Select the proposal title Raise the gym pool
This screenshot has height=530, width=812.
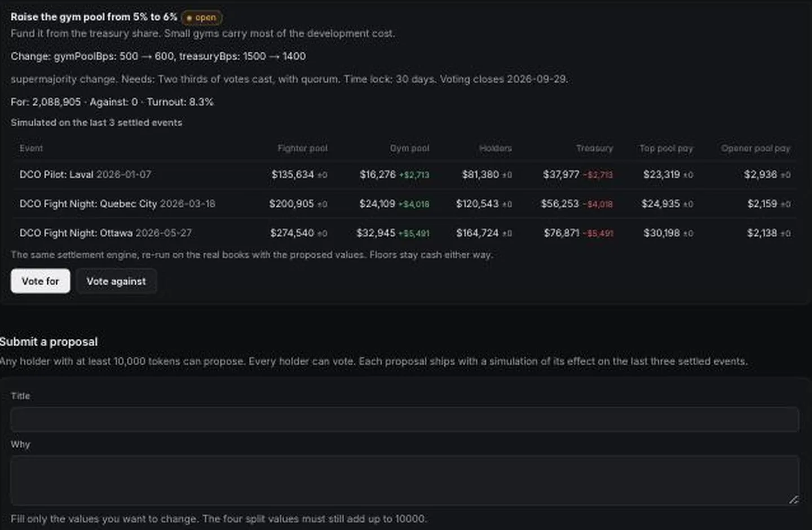[x=94, y=17]
